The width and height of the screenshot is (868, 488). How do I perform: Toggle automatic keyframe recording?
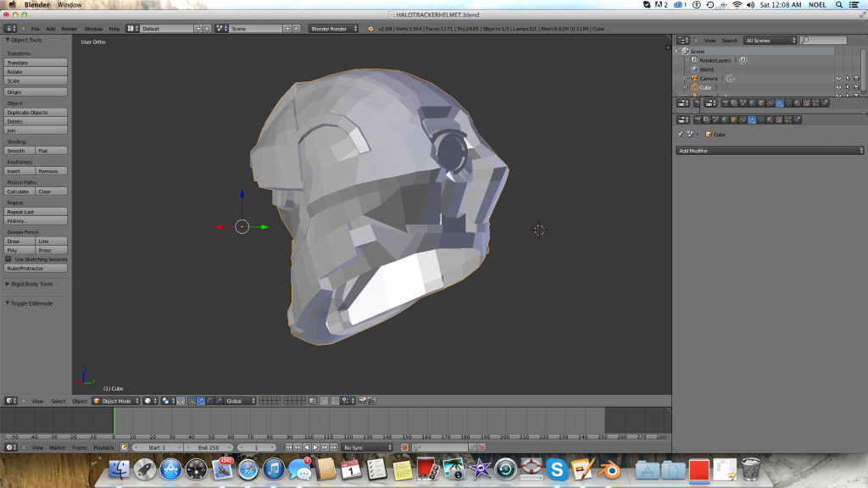point(404,447)
